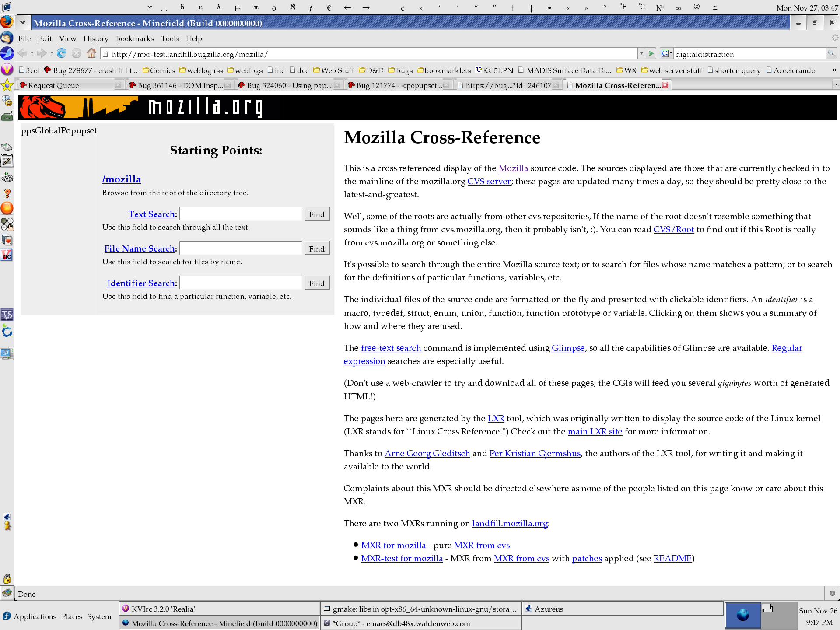Click the lock screen padlock icon
Screen dimensions: 840x630
click(x=7, y=578)
